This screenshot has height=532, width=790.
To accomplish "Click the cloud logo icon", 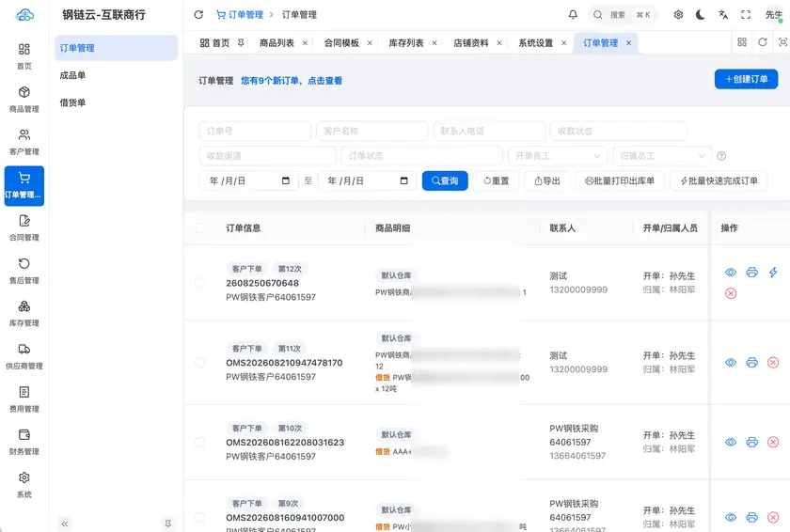I will 24,15.
